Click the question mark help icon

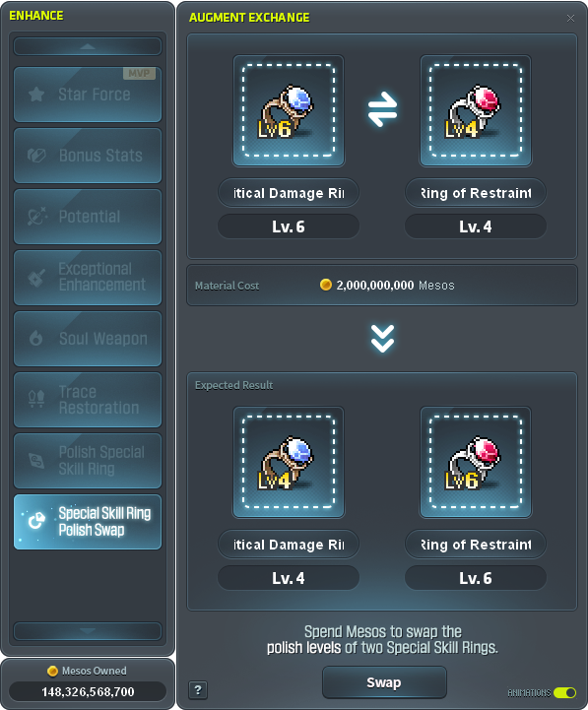[198, 690]
